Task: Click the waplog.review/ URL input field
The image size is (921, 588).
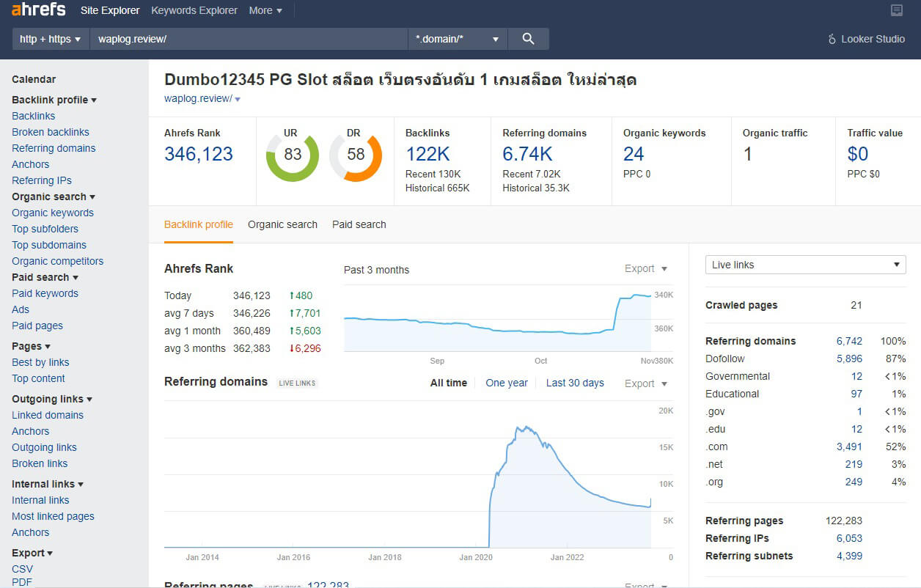Action: click(x=248, y=39)
